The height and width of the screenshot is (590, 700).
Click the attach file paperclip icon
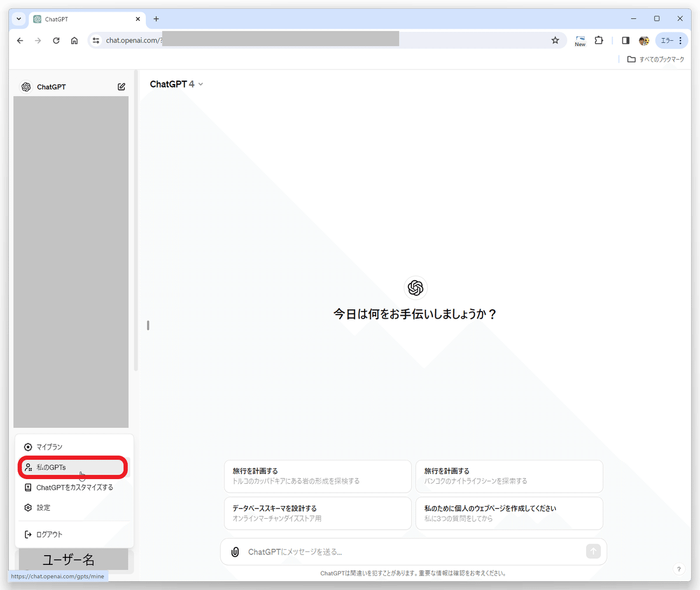point(235,551)
